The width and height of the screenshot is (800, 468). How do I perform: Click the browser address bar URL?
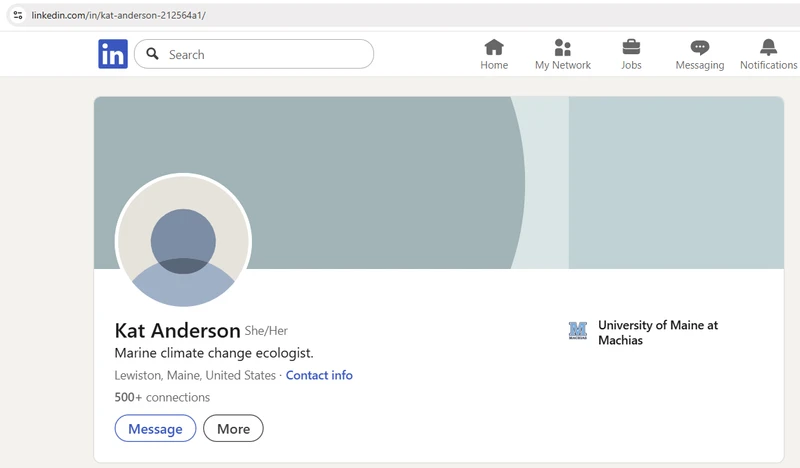[118, 15]
